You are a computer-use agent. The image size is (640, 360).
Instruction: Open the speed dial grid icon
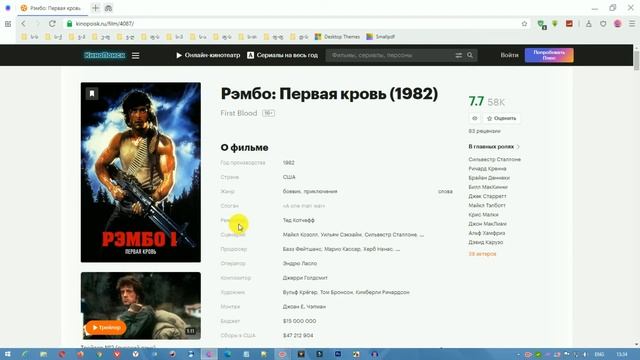(8, 24)
